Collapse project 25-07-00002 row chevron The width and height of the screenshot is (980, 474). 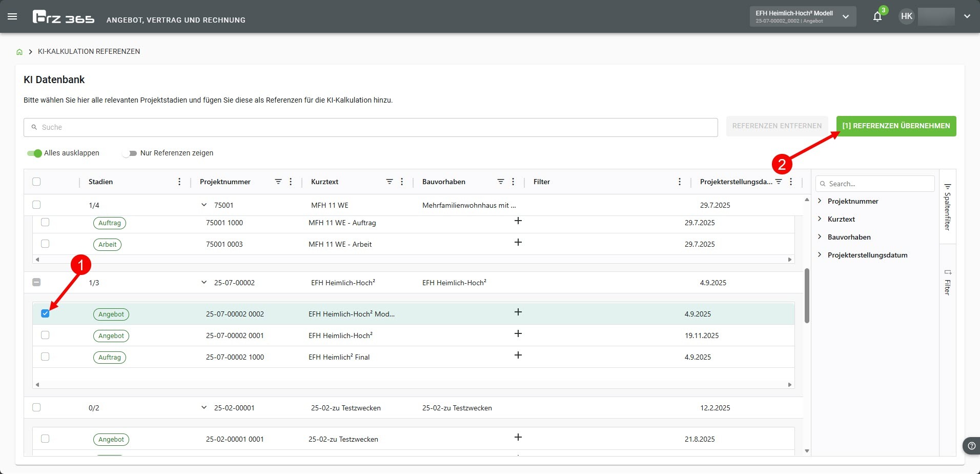(204, 283)
